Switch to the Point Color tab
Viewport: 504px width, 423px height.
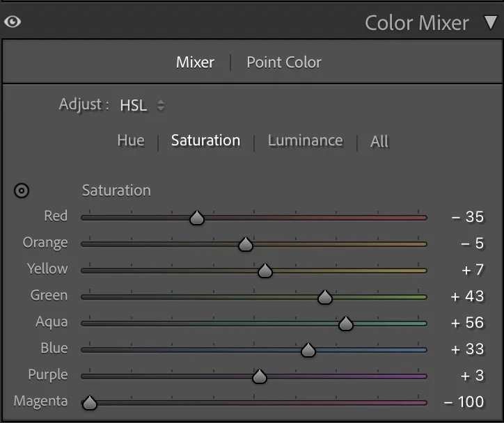tap(284, 63)
